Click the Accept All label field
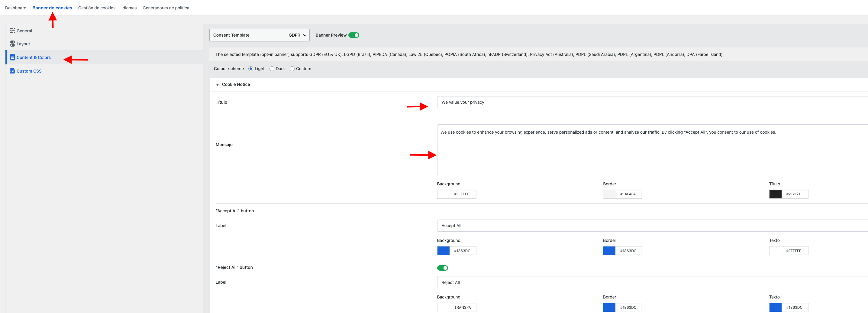Screen dimensions: 868x313 click(652, 226)
